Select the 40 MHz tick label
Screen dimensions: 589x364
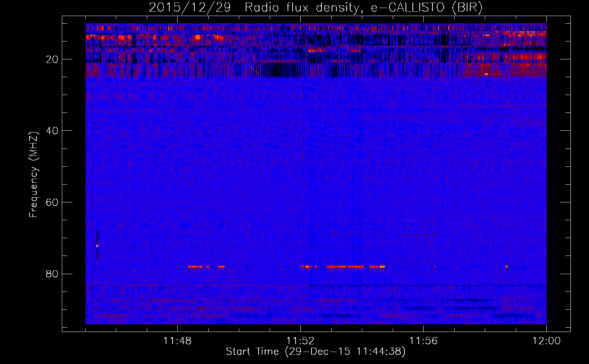pos(52,131)
